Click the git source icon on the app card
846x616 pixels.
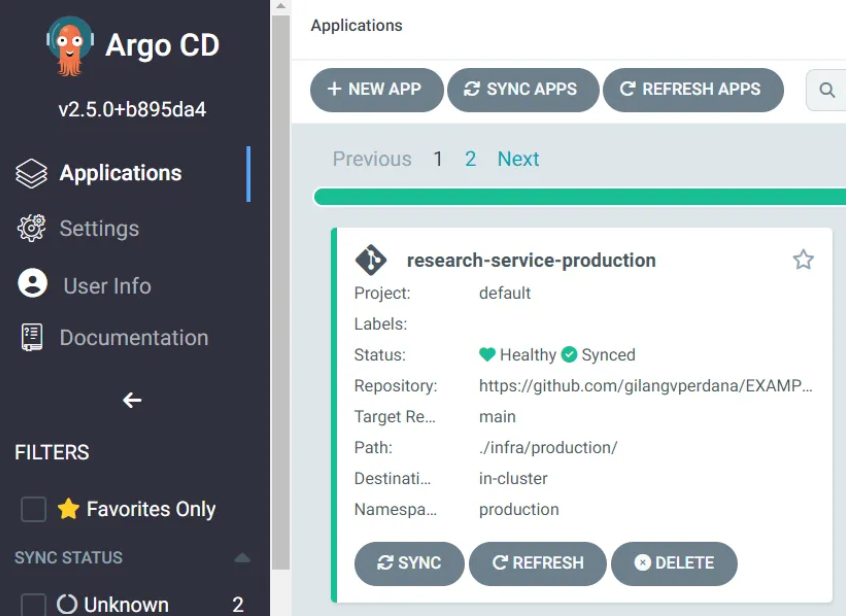coord(371,260)
